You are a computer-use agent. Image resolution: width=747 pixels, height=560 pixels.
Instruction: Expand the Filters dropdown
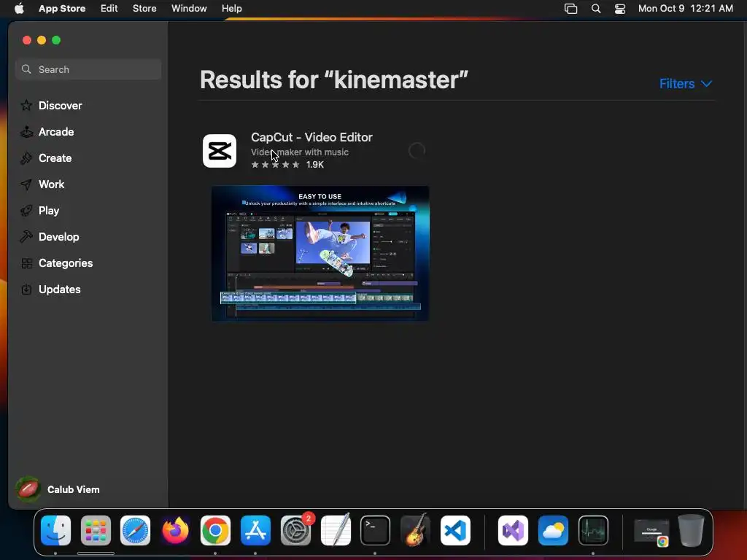pyautogui.click(x=686, y=84)
